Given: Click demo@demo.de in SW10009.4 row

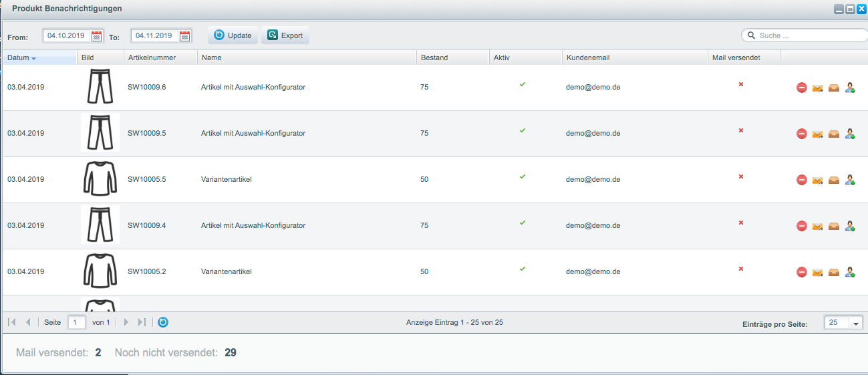Looking at the screenshot, I should (x=593, y=226).
